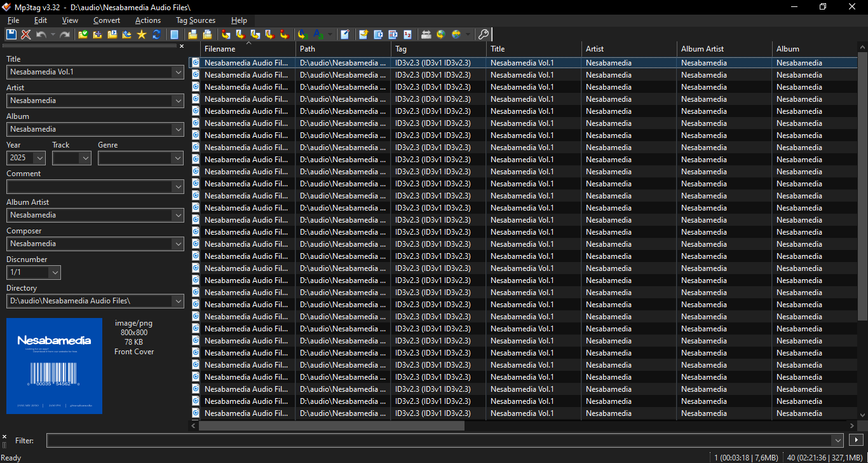The image size is (868, 463).
Task: Open favorite directories via the star icon
Action: tap(141, 34)
